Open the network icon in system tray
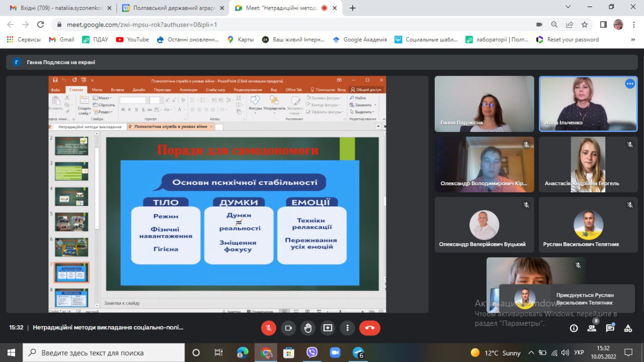644x362 pixels. click(554, 353)
